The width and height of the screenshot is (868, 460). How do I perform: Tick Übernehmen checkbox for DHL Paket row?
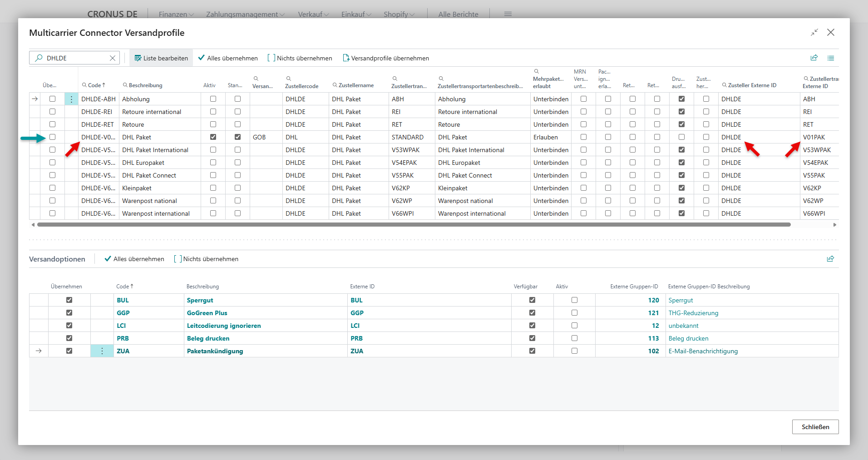52,137
